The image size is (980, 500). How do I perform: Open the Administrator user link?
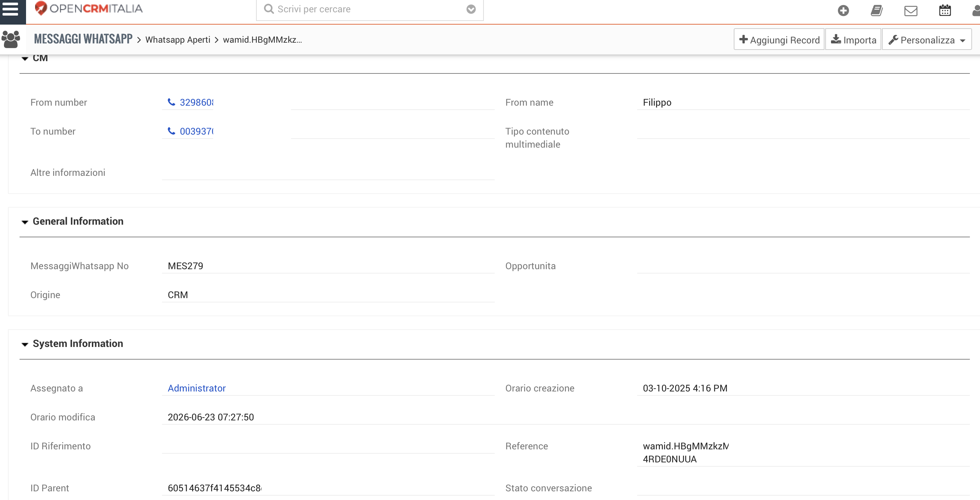pos(197,388)
